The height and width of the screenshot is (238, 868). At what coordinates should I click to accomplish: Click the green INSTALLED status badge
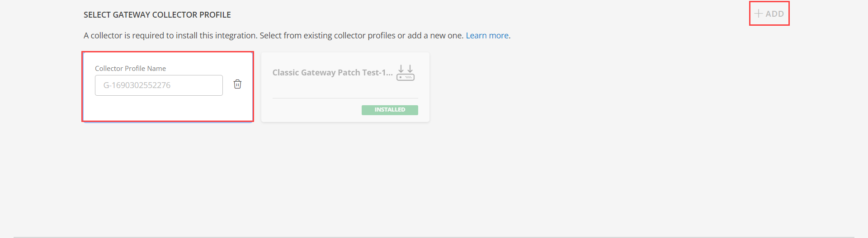tap(390, 110)
